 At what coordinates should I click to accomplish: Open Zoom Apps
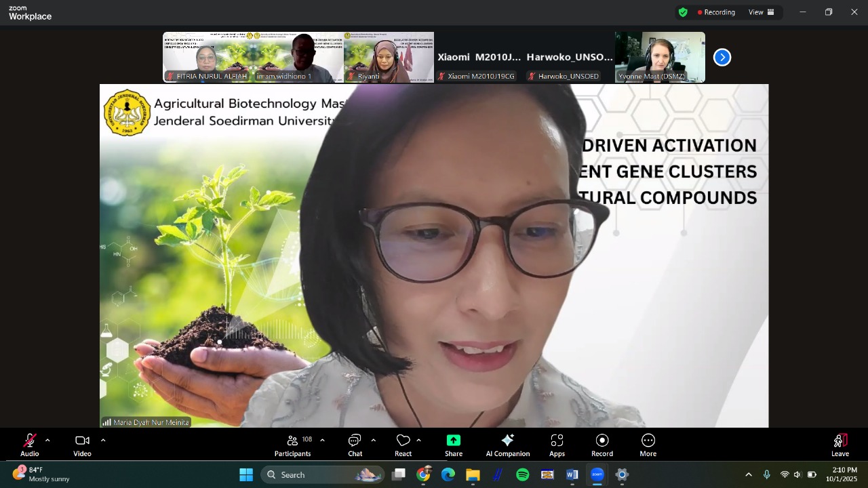(x=557, y=445)
